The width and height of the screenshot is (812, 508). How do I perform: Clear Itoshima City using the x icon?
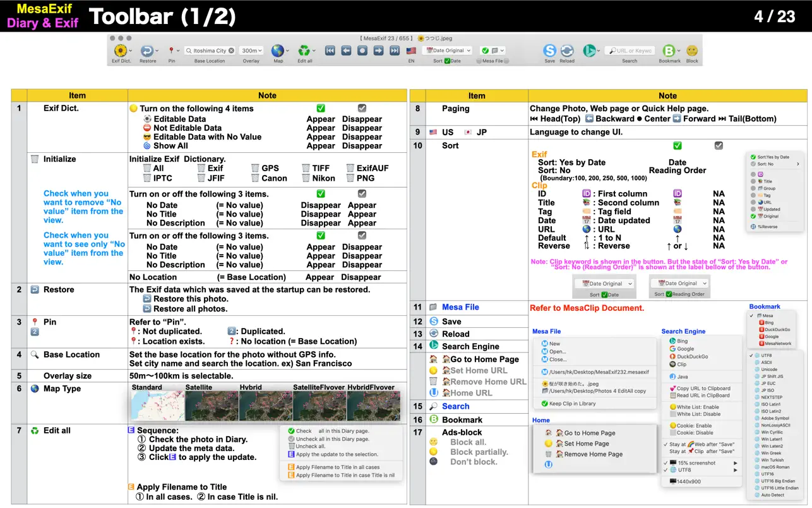231,51
